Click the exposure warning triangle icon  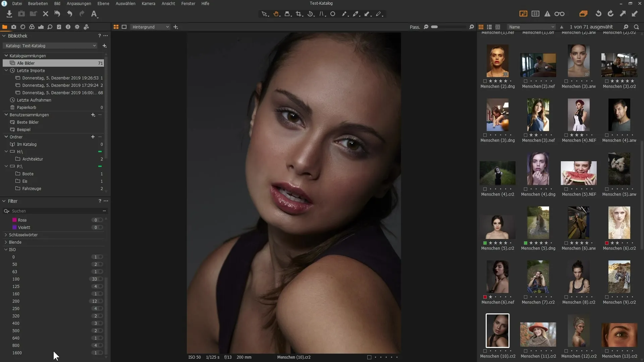coord(547,14)
